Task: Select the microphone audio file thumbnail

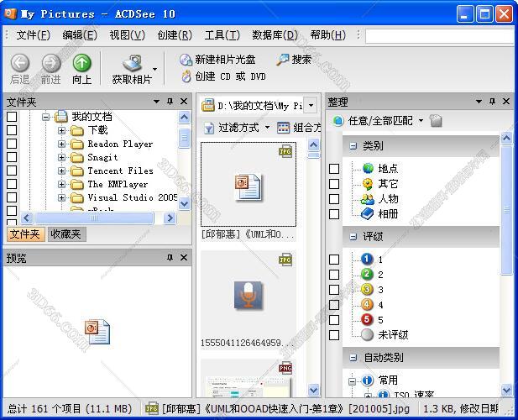Action: [248, 294]
